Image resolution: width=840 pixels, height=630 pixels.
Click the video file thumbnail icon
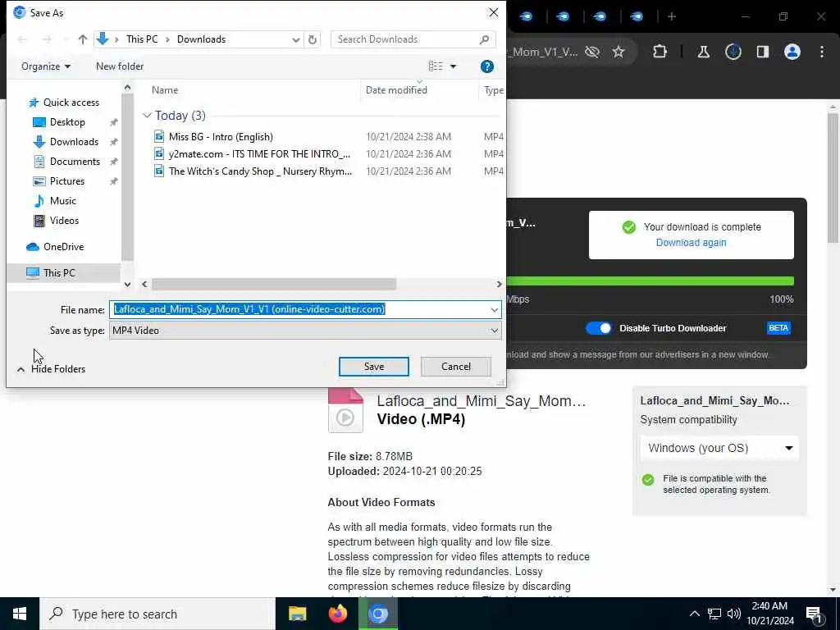[345, 410]
